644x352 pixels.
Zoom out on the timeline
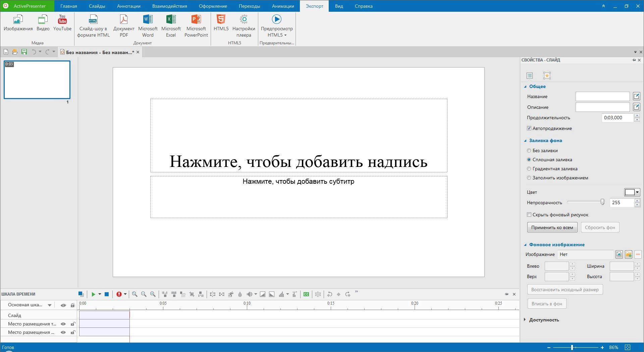144,294
